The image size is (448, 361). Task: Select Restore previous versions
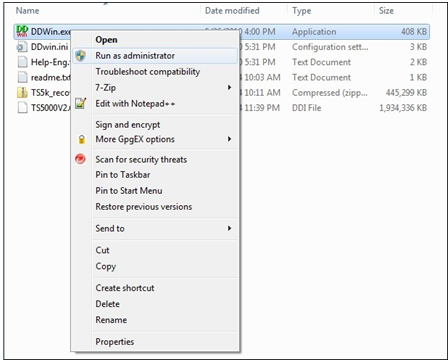click(155, 207)
